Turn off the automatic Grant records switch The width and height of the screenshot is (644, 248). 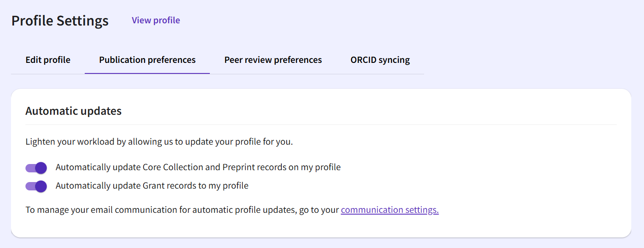(x=36, y=186)
